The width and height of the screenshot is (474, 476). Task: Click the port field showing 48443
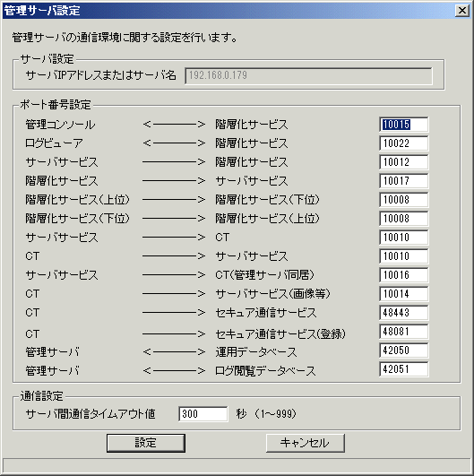pyautogui.click(x=403, y=313)
